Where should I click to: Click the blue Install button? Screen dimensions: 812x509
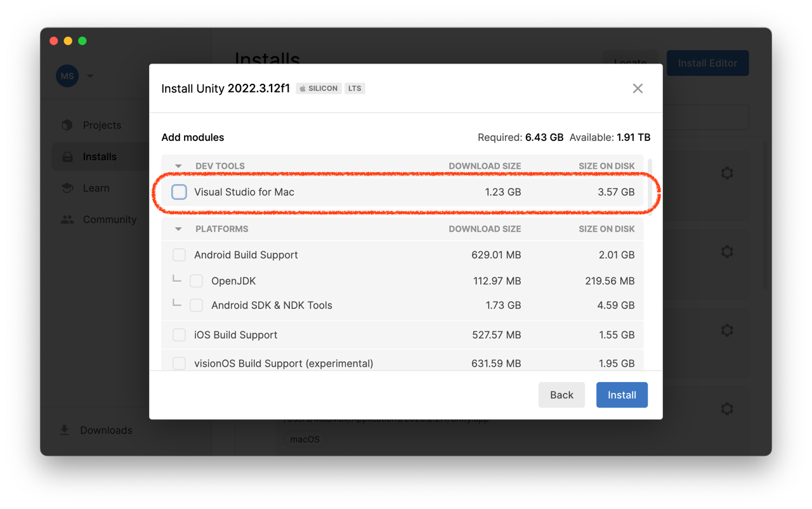point(622,395)
